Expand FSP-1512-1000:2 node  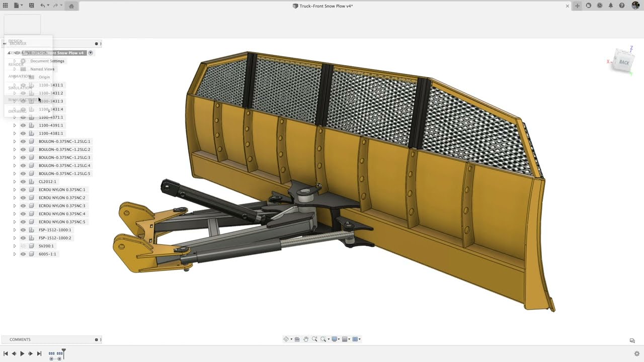[15, 238]
